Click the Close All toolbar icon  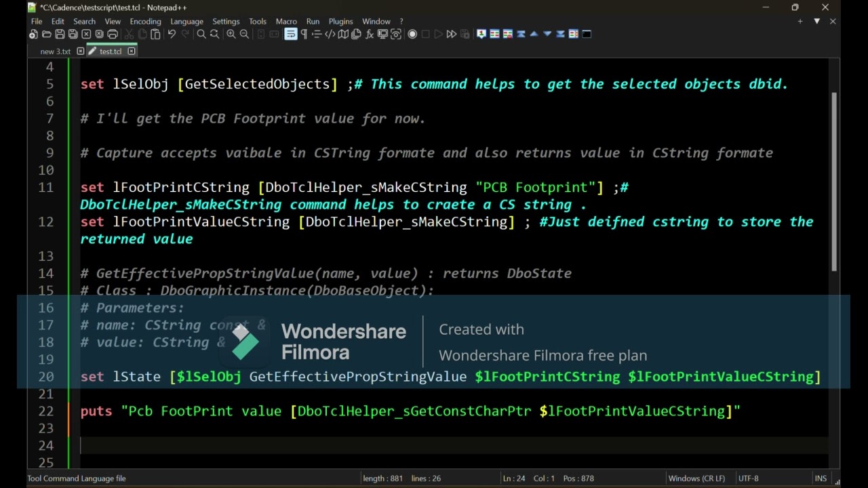(99, 34)
